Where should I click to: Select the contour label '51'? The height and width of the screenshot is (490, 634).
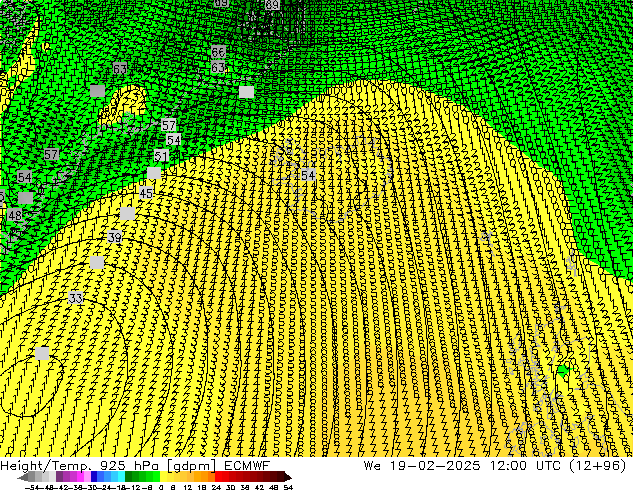click(161, 156)
